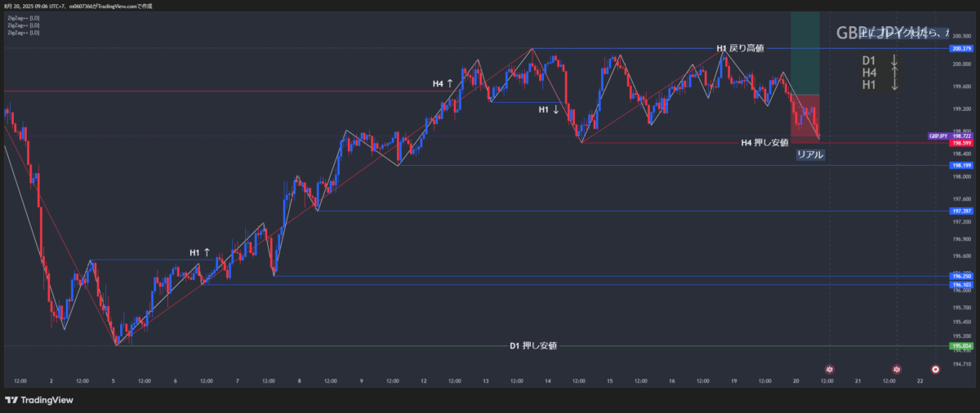Open UK event marker below August 20 12:00

click(x=830, y=369)
